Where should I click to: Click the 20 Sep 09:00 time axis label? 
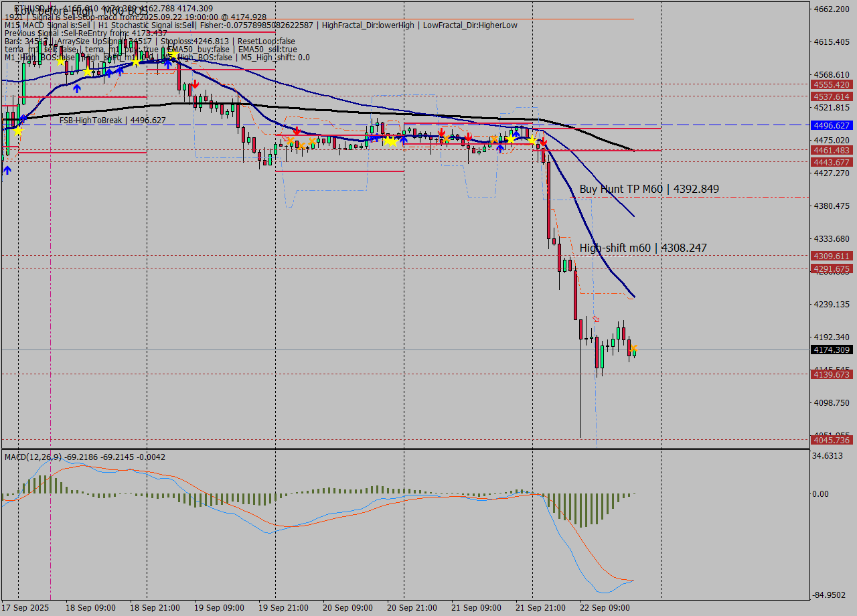[348, 608]
